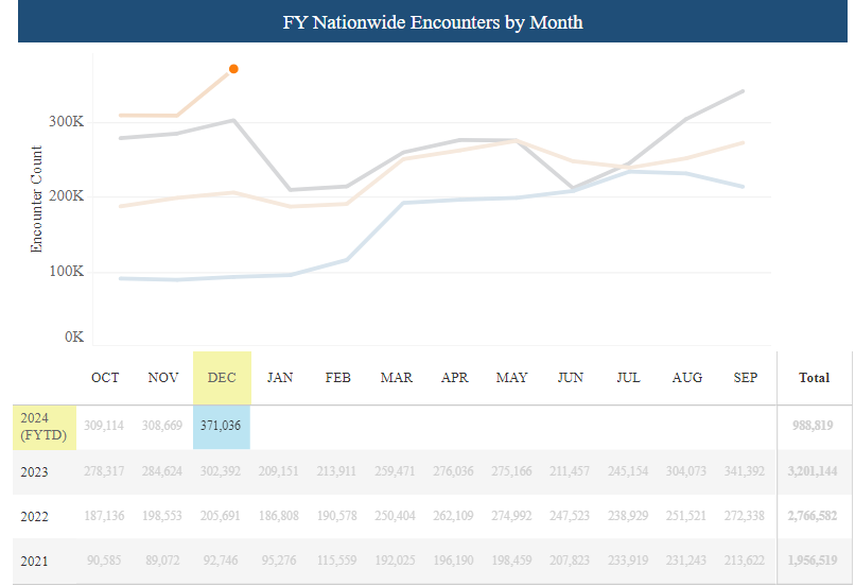Click the 309,114 October 2024 cell
The height and width of the screenshot is (586, 855).
click(105, 425)
